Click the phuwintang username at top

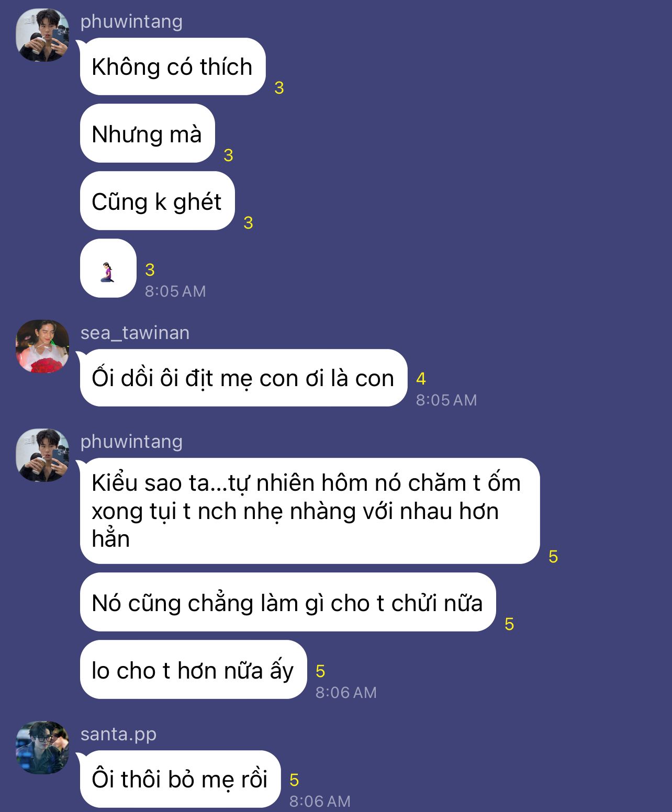pos(131,21)
